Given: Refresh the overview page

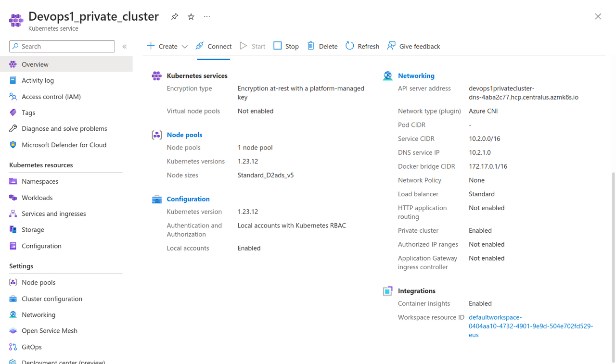Looking at the screenshot, I should [362, 46].
